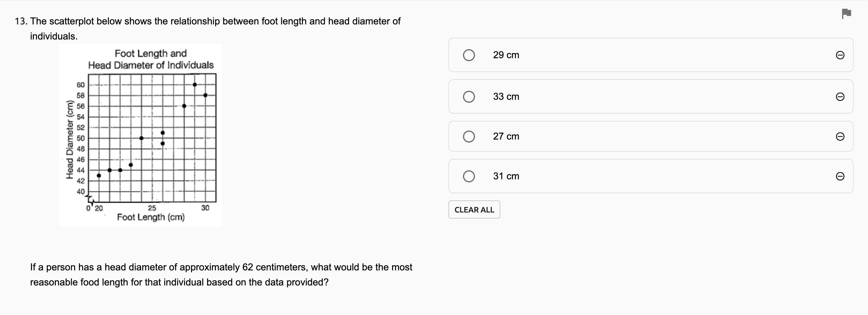
Task: Choose the 27 cm radio button
Action: [x=469, y=137]
